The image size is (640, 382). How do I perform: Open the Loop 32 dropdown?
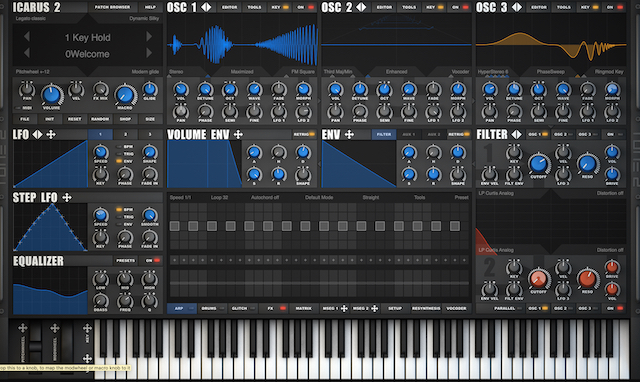[219, 197]
